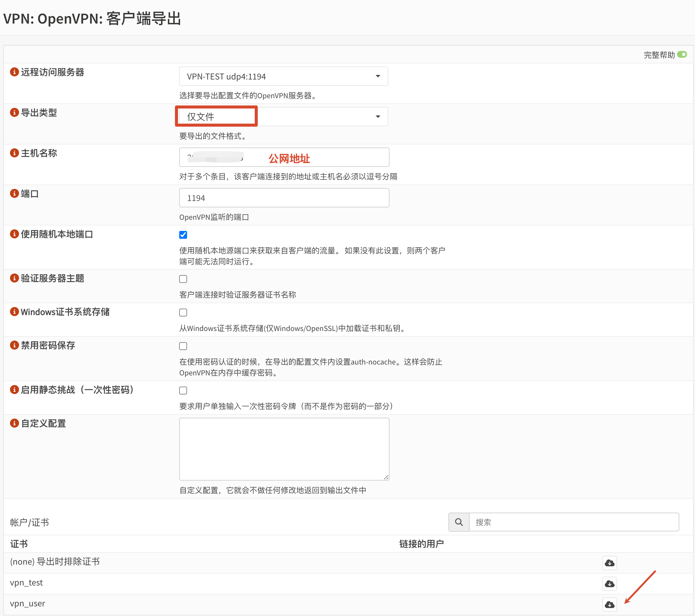
Task: Select vpn_user certificate name
Action: tap(27, 604)
